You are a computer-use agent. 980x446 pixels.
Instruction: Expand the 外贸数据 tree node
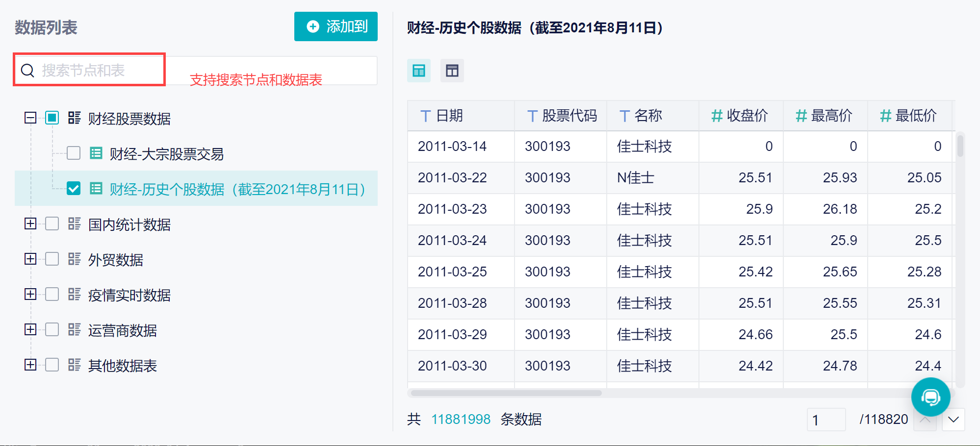click(x=30, y=259)
